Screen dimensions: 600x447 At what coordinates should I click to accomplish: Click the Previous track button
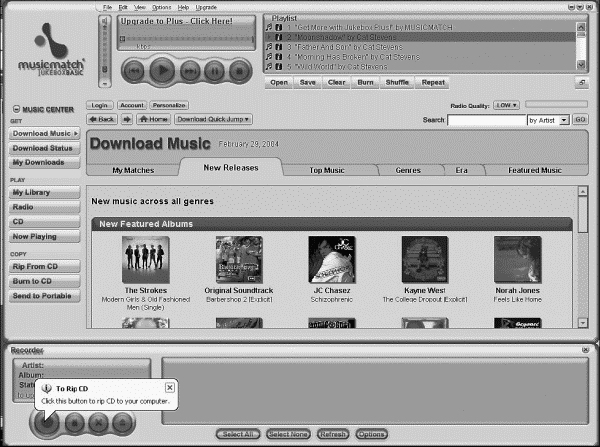[x=133, y=71]
